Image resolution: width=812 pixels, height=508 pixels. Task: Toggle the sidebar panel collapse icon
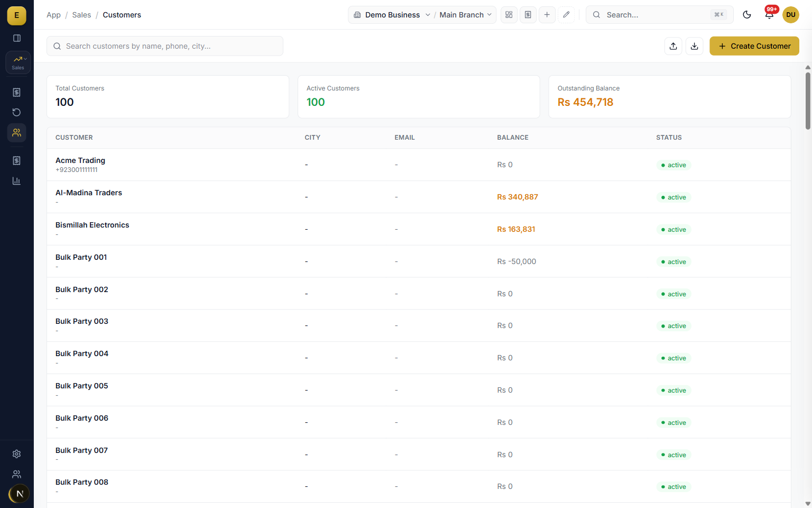coord(17,38)
